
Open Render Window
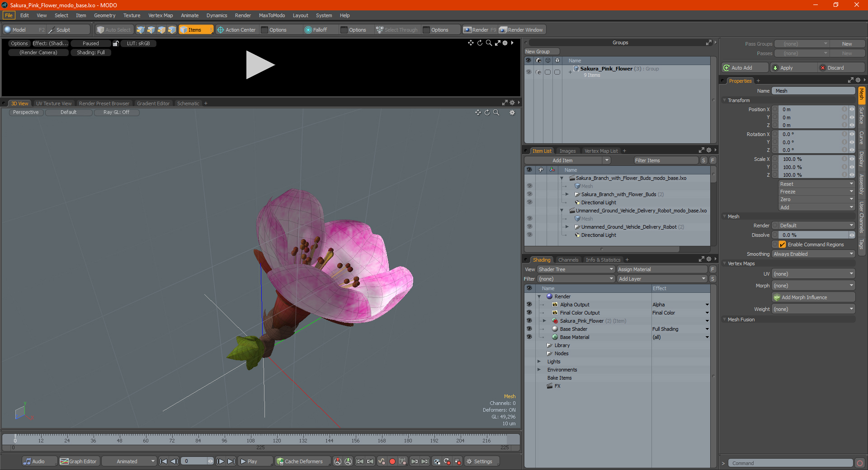click(521, 30)
